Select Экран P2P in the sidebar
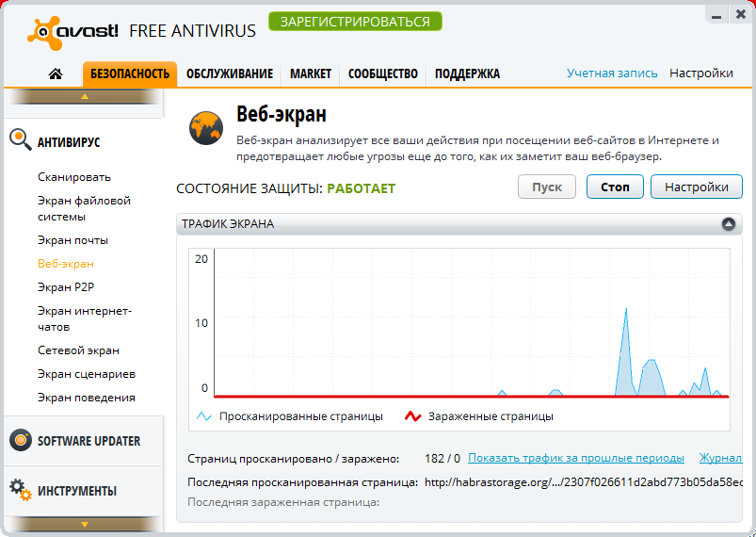Viewport: 756px width, 537px height. pos(66,287)
